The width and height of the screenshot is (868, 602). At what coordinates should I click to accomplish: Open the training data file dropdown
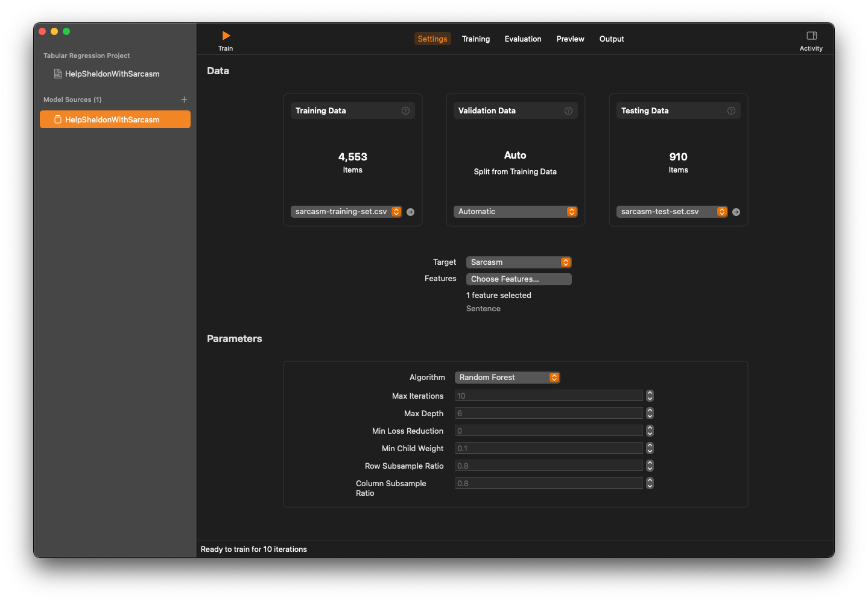pos(346,212)
